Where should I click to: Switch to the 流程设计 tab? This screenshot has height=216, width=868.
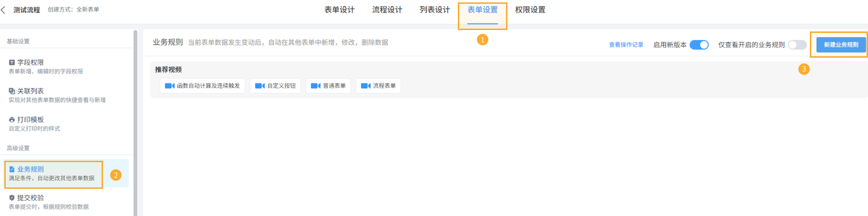[387, 10]
